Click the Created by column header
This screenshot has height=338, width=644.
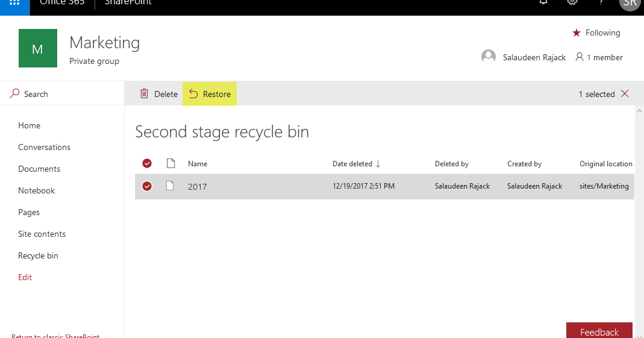525,163
